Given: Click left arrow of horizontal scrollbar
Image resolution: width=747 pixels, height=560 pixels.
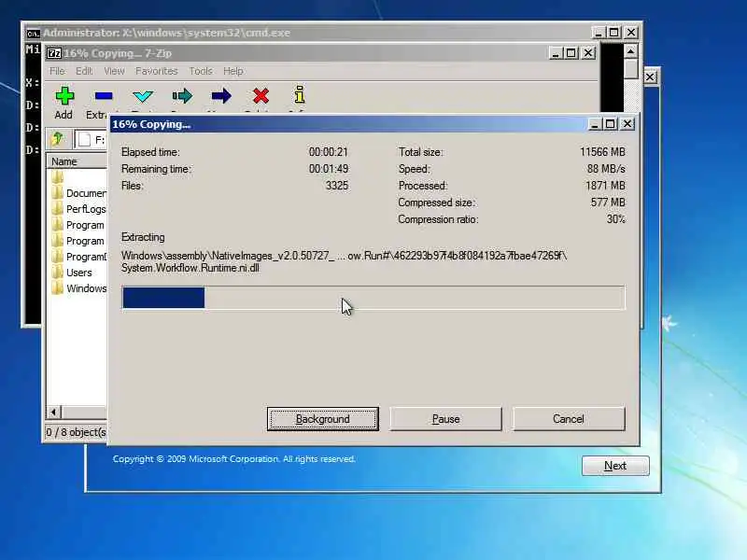Looking at the screenshot, I should coord(54,412).
